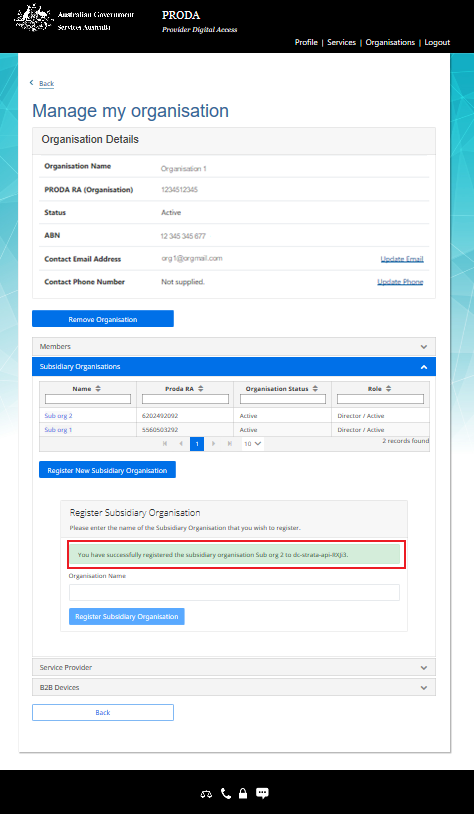Viewport: 474px width, 814px height.
Task: Open the Sub org 2 link
Action: (58, 416)
